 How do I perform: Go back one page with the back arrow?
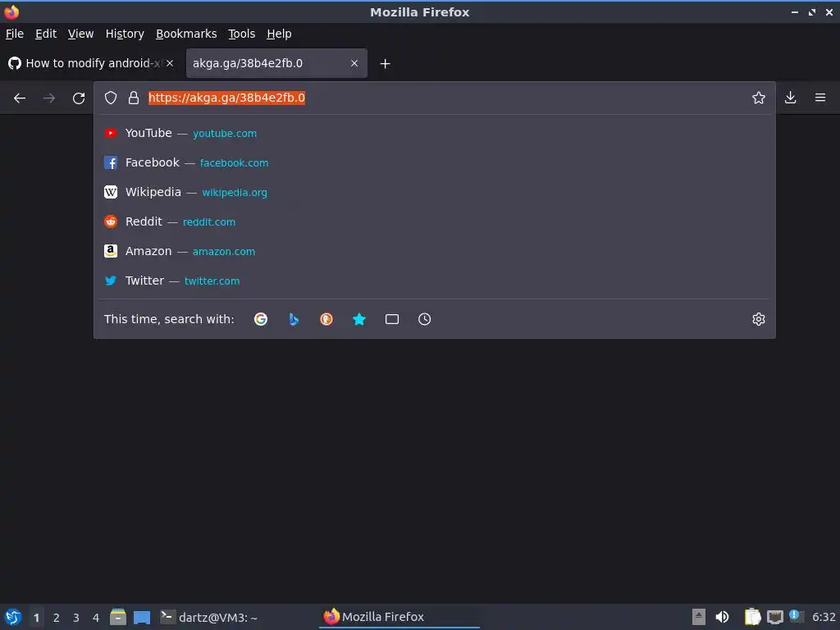click(20, 98)
